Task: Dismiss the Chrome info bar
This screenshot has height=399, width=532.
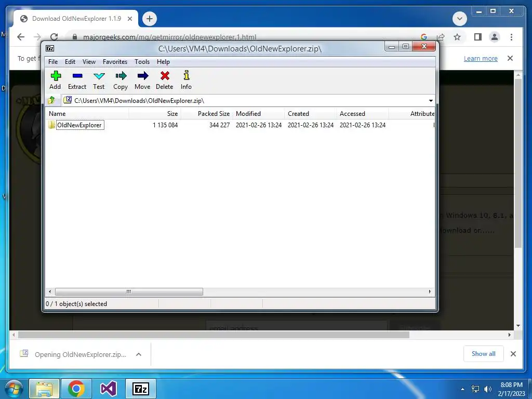Action: click(510, 58)
